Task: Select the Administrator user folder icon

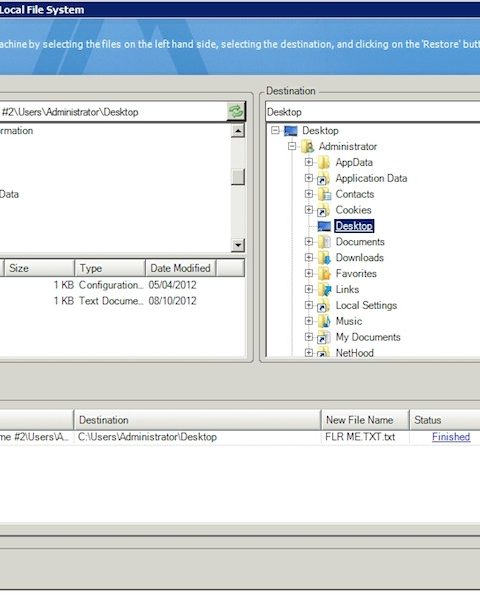Action: 307,147
